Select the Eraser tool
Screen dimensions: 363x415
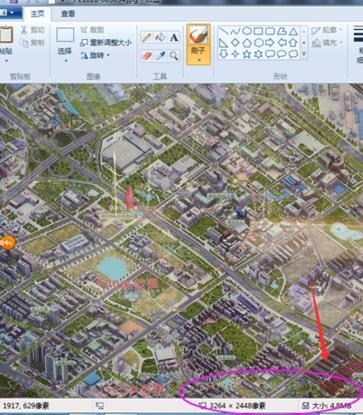coord(147,56)
